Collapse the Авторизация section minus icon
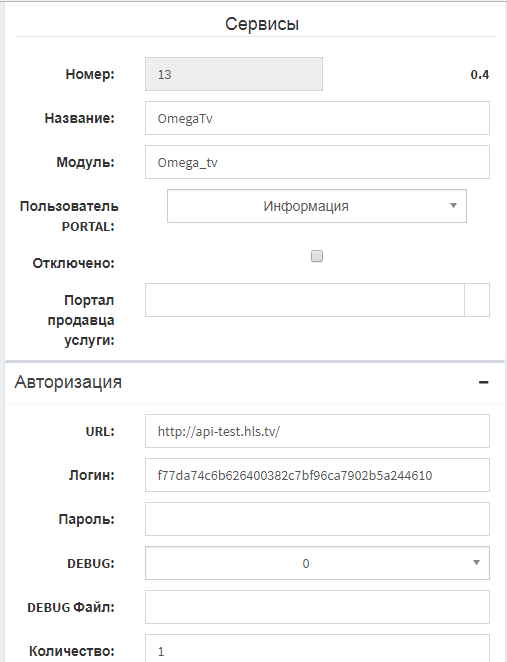Viewport: 507px width, 662px height. coord(484,383)
